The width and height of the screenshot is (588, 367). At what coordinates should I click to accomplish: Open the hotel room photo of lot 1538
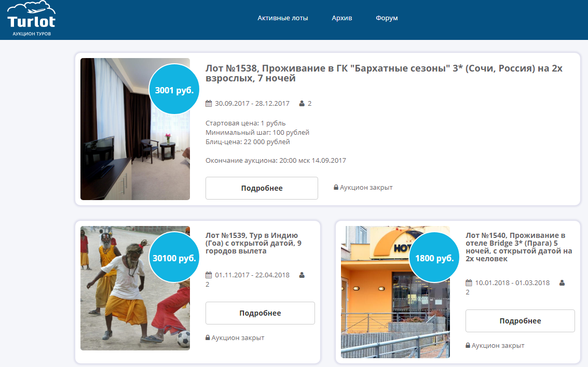[135, 129]
